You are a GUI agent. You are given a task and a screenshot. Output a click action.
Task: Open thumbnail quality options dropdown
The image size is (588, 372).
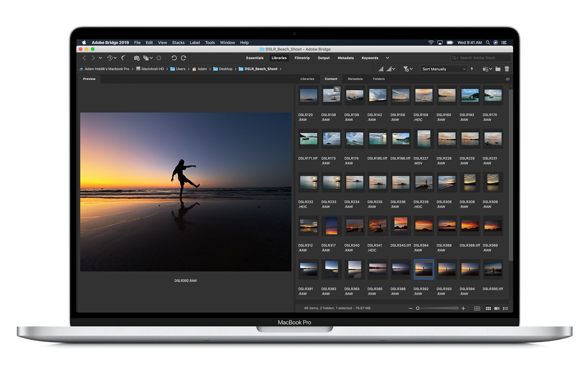pos(391,69)
